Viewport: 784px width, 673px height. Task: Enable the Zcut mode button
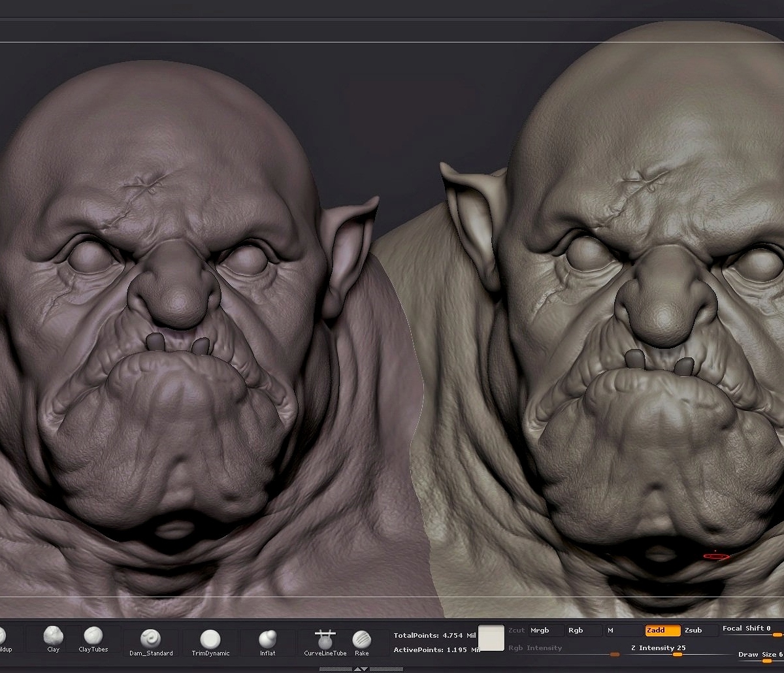pyautogui.click(x=517, y=631)
